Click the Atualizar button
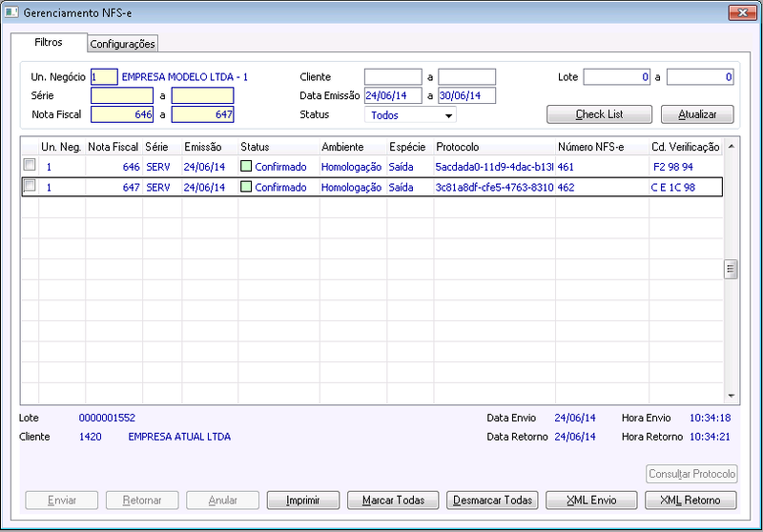This screenshot has width=763, height=532. tap(697, 114)
